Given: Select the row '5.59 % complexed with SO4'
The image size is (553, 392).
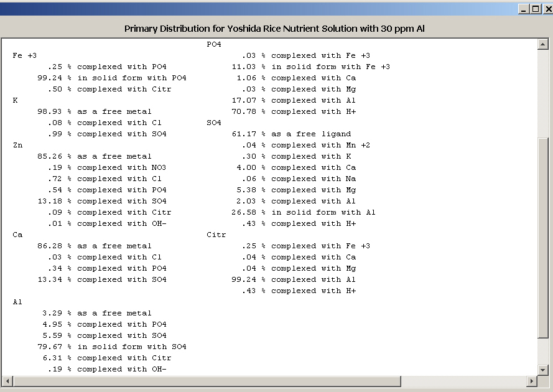Looking at the screenshot, I should (x=105, y=335).
